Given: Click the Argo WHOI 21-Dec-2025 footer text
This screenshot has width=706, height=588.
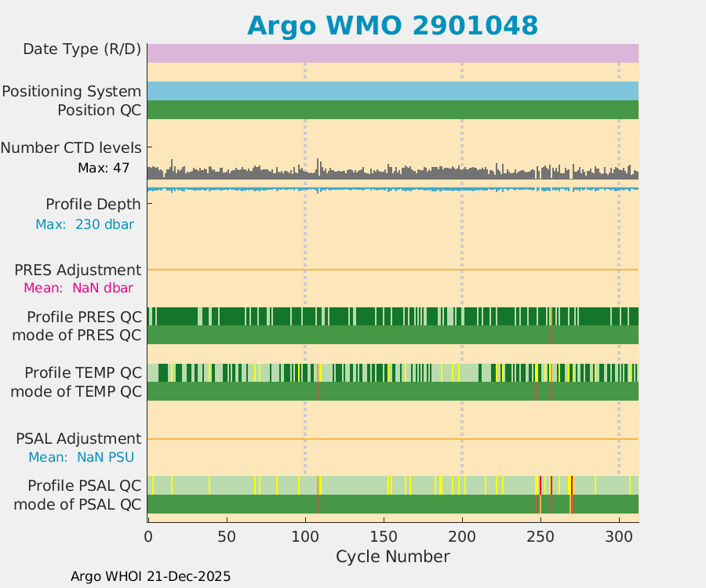Looking at the screenshot, I should click(151, 576).
